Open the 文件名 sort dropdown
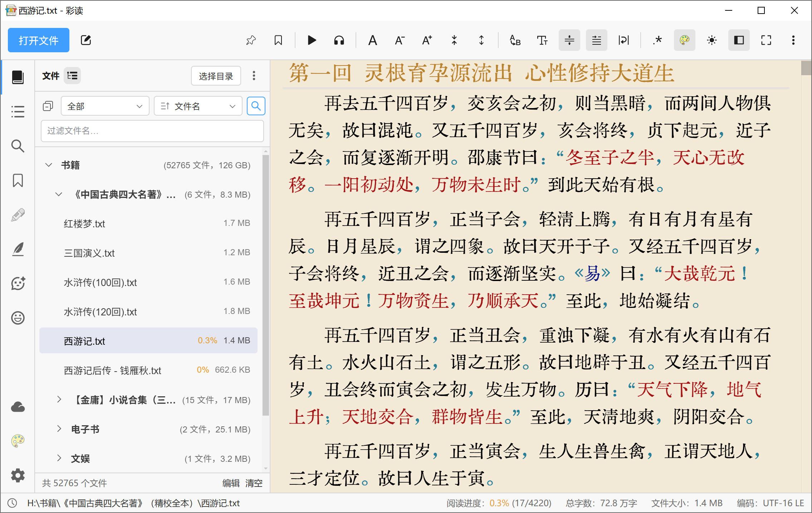 (x=198, y=106)
